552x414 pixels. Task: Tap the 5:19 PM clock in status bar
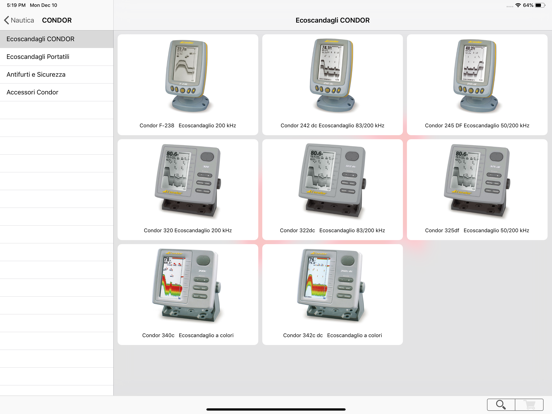[16, 5]
